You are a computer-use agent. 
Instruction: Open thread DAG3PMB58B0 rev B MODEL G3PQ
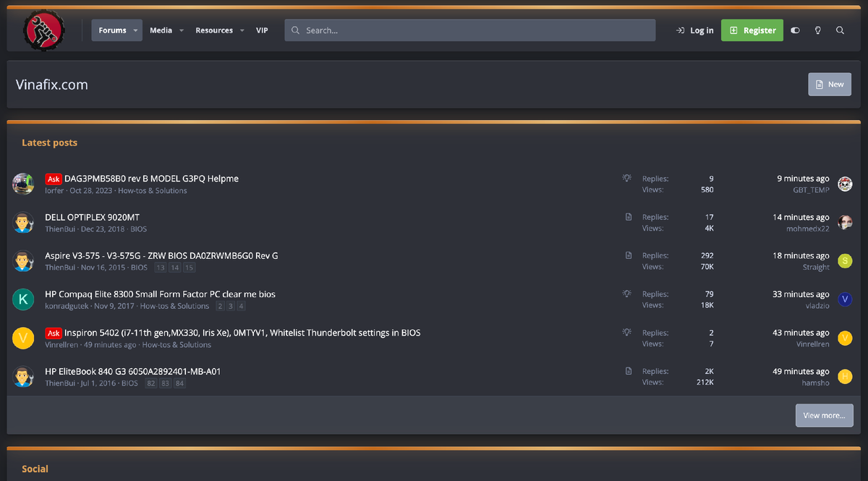point(151,179)
